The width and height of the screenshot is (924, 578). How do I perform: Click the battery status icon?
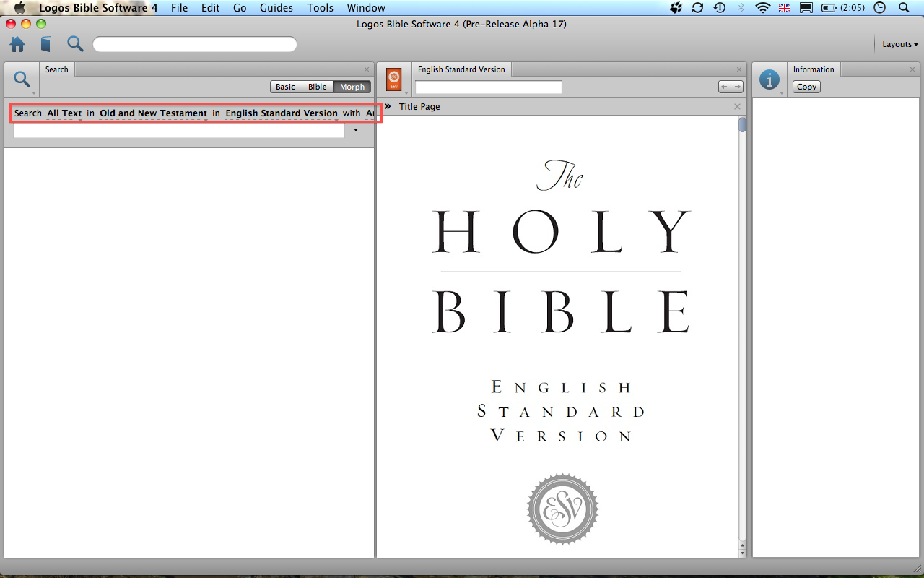(x=828, y=8)
